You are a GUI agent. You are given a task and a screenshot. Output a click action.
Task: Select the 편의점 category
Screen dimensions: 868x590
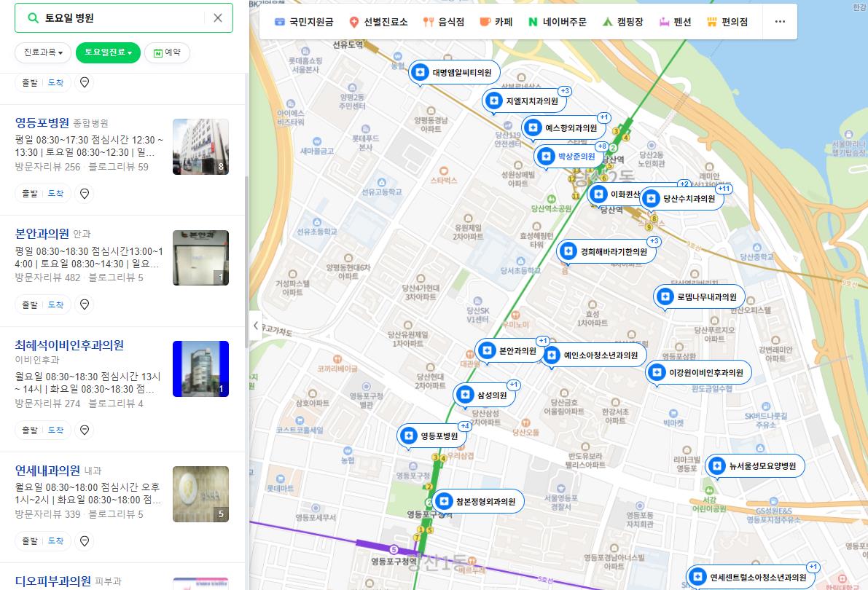click(727, 22)
